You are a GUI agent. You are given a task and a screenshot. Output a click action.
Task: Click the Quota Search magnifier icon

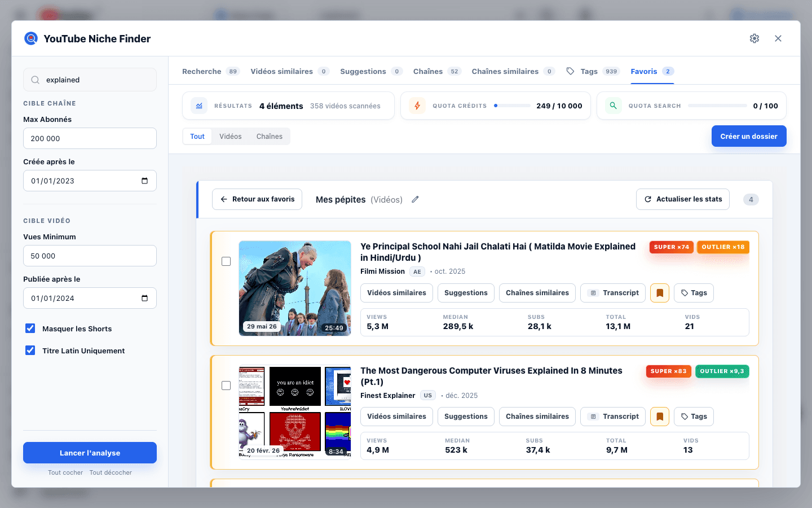pyautogui.click(x=614, y=106)
